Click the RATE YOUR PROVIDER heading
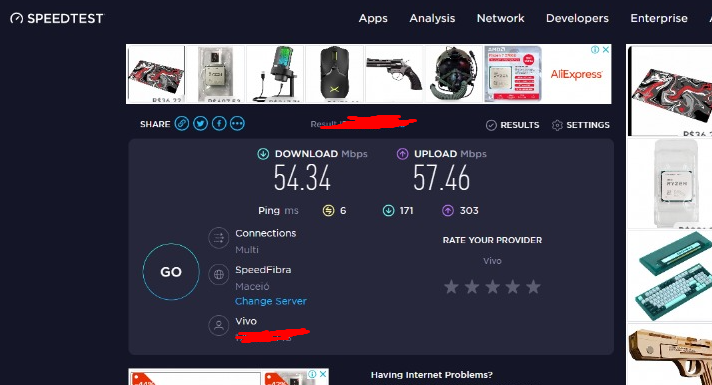The height and width of the screenshot is (385, 712). tap(492, 240)
